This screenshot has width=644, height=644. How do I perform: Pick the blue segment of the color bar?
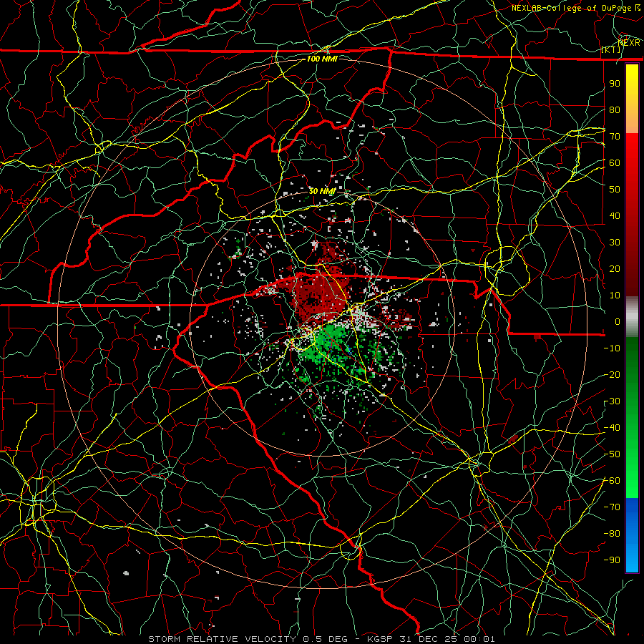pyautogui.click(x=632, y=535)
